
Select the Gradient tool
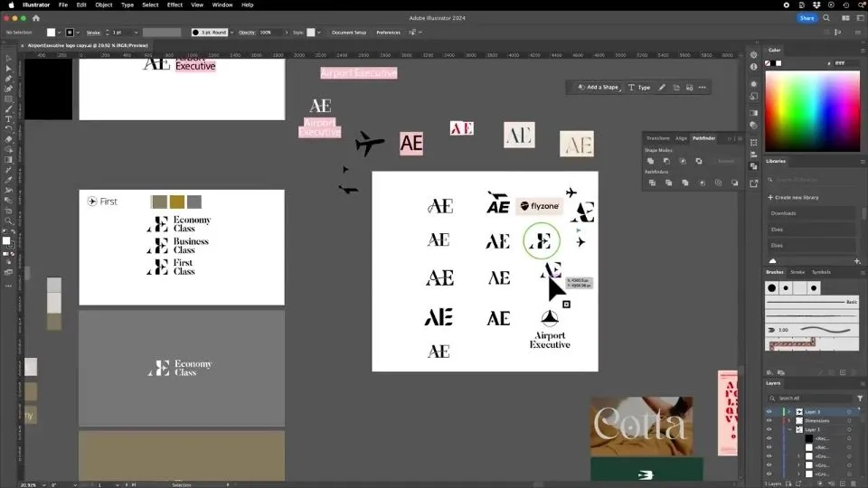(x=8, y=160)
